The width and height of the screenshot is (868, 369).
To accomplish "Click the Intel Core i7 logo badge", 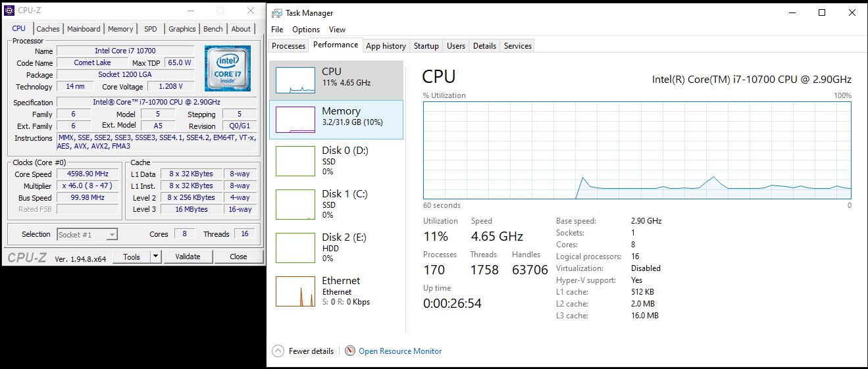I will pyautogui.click(x=227, y=68).
